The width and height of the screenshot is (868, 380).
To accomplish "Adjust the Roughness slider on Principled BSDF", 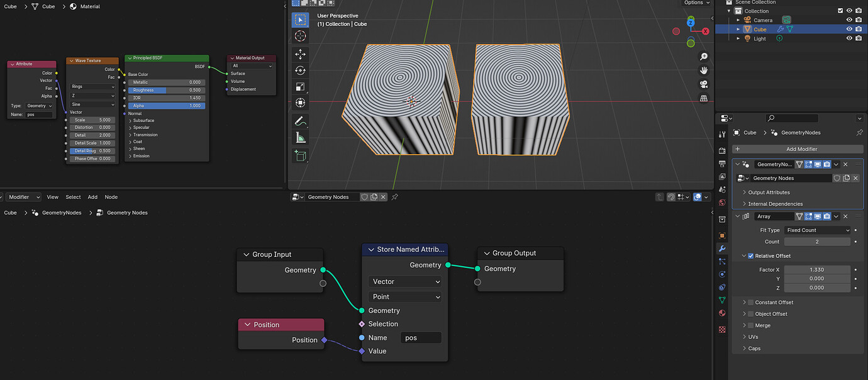I will (x=167, y=90).
